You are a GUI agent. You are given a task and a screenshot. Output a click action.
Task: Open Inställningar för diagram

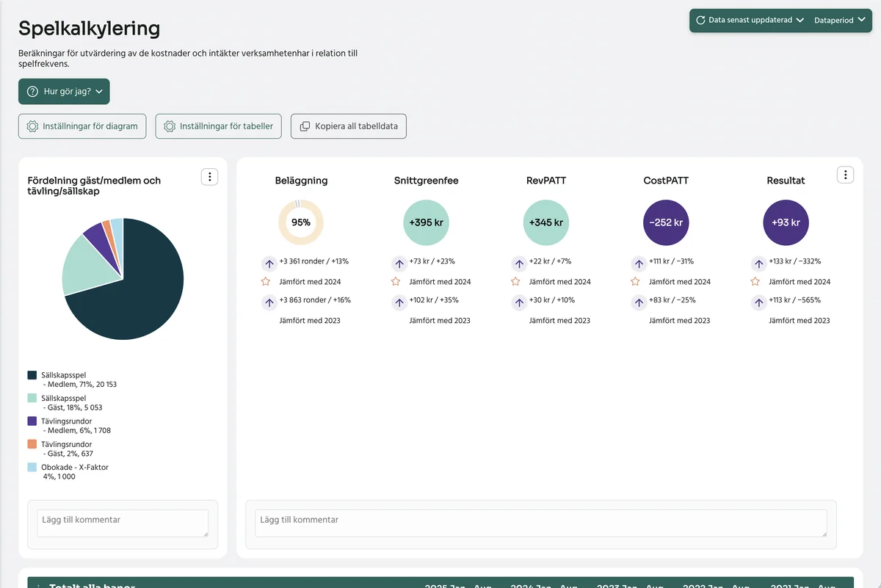click(82, 126)
